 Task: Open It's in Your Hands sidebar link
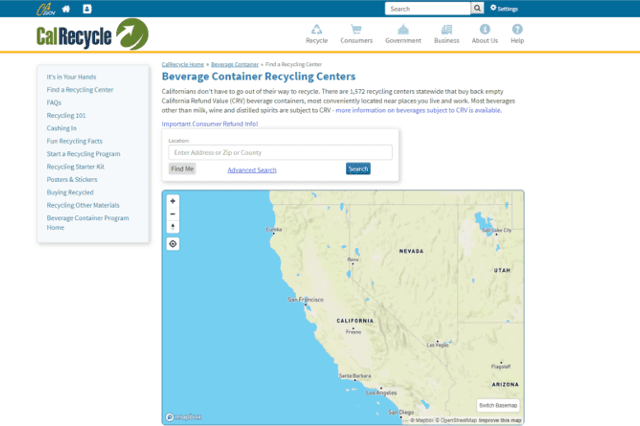[71, 77]
